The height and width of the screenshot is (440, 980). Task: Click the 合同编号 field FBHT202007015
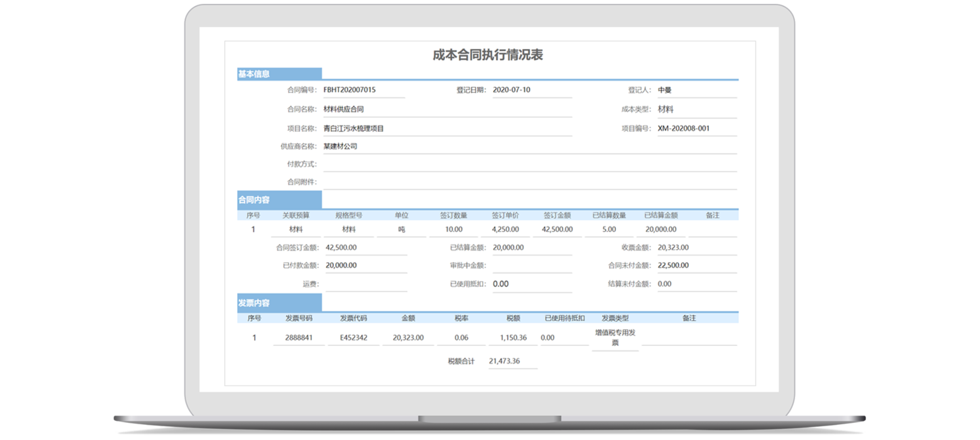[x=363, y=90]
